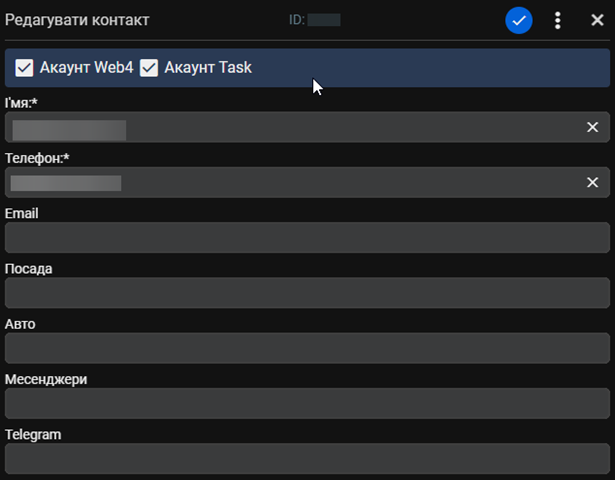Confirm changes with the blue checkmark button

pos(519,20)
